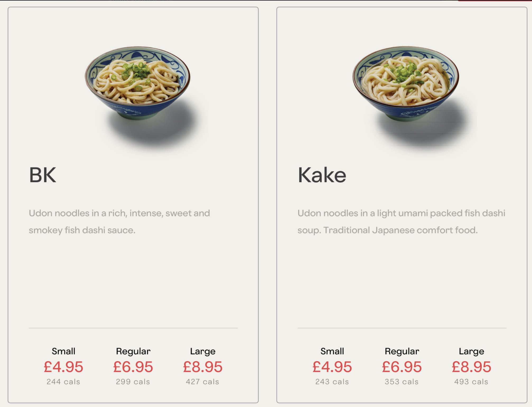Viewport: 532px width, 407px height.
Task: Choose the Regular size label under Kake
Action: (402, 351)
